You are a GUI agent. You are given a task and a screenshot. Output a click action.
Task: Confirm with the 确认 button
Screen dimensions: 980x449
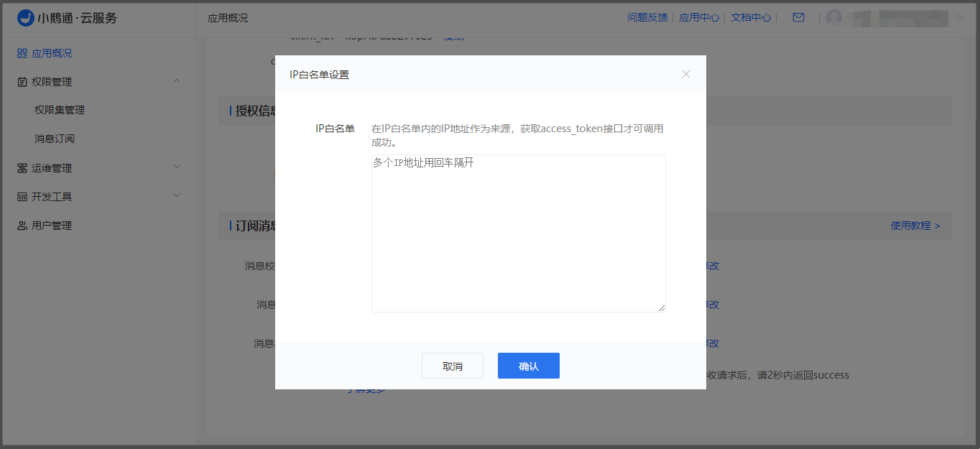[x=529, y=366]
